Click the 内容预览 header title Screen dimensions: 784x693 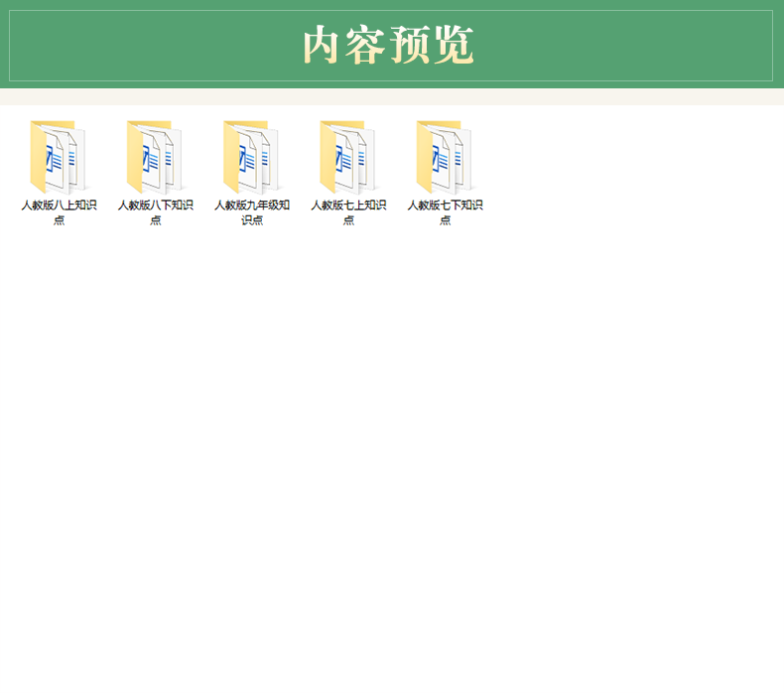[388, 45]
